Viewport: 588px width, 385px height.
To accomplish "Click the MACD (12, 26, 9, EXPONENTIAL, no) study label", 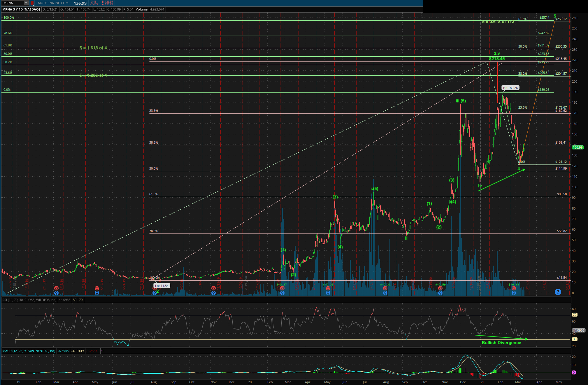I will (29, 351).
